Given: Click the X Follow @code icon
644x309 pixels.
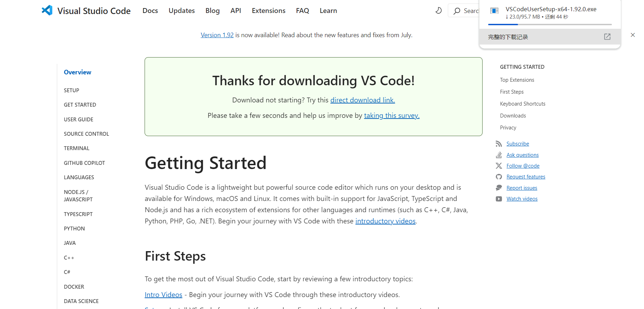Looking at the screenshot, I should (x=499, y=166).
